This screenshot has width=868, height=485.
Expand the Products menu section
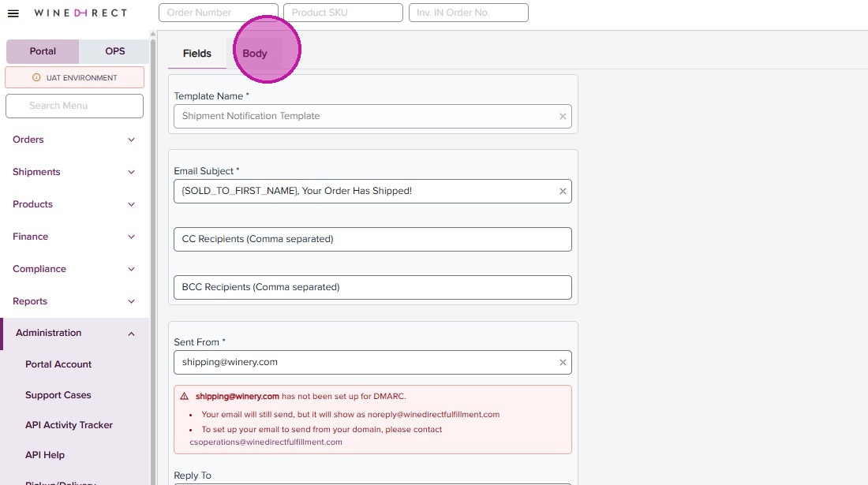[74, 204]
